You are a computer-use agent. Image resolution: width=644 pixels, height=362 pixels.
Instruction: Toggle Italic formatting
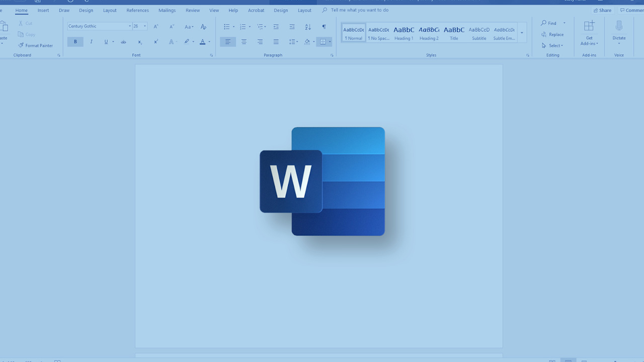(x=91, y=42)
